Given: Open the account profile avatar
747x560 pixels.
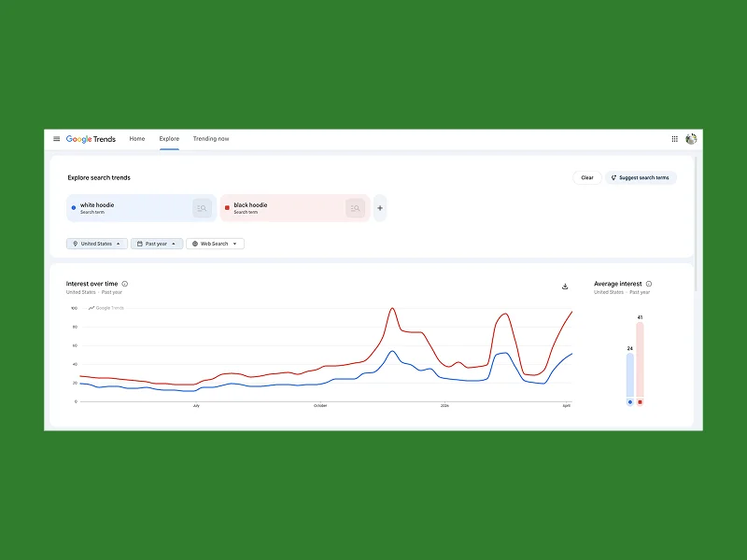Looking at the screenshot, I should [691, 139].
